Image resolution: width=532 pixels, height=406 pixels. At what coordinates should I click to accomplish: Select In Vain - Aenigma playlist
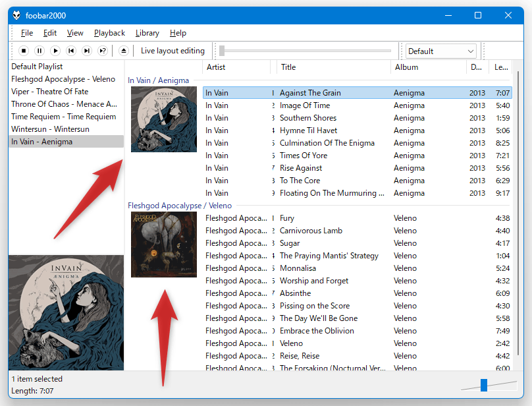coord(66,142)
